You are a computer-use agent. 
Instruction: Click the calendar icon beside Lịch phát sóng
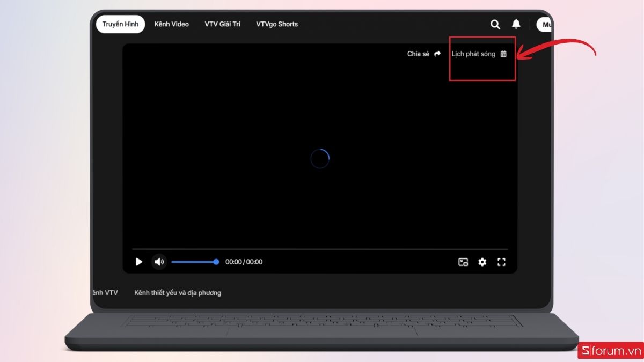click(x=503, y=54)
